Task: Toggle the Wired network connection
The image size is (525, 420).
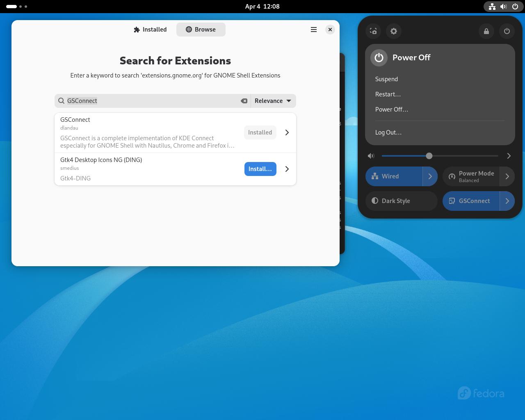Action: tap(394, 176)
